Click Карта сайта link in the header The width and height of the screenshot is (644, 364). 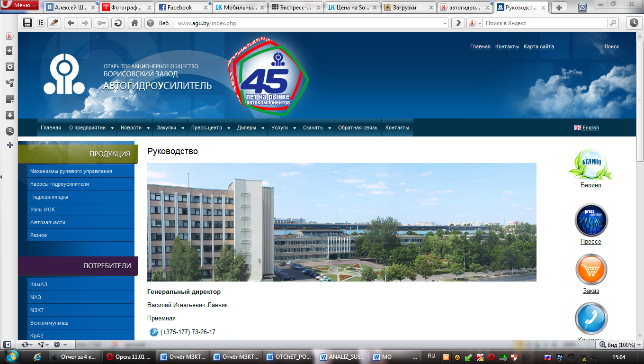coord(539,46)
